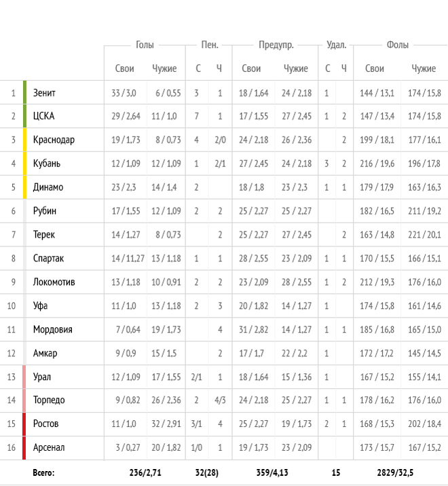Screen dimensions: 448x486
Task: Click the Спартак team name
Action: [49, 259]
